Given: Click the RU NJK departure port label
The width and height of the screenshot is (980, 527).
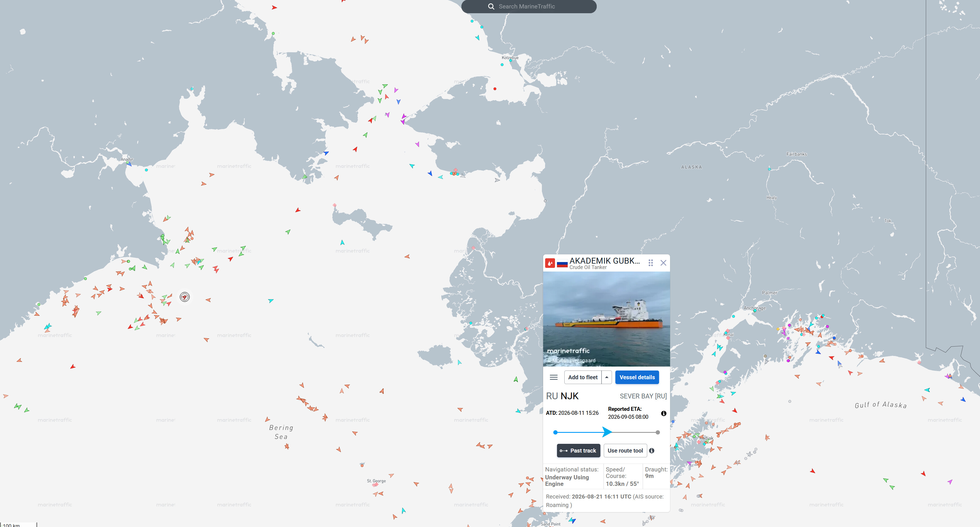Looking at the screenshot, I should pos(562,396).
